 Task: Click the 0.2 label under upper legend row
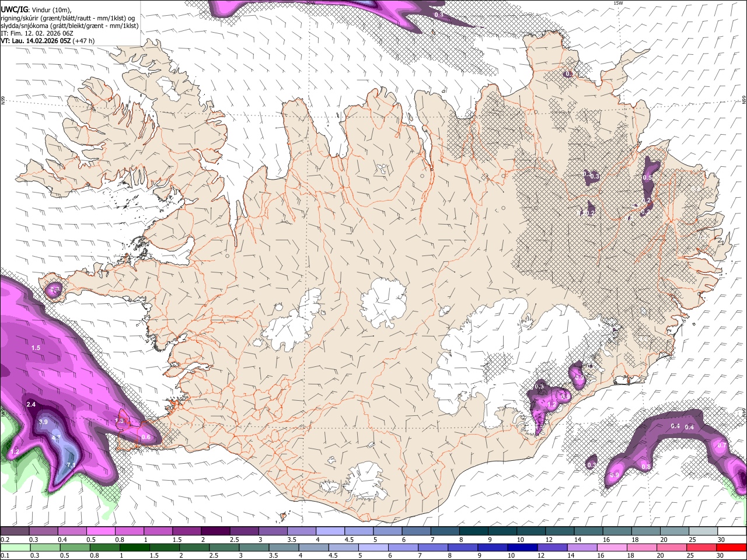pyautogui.click(x=4, y=540)
